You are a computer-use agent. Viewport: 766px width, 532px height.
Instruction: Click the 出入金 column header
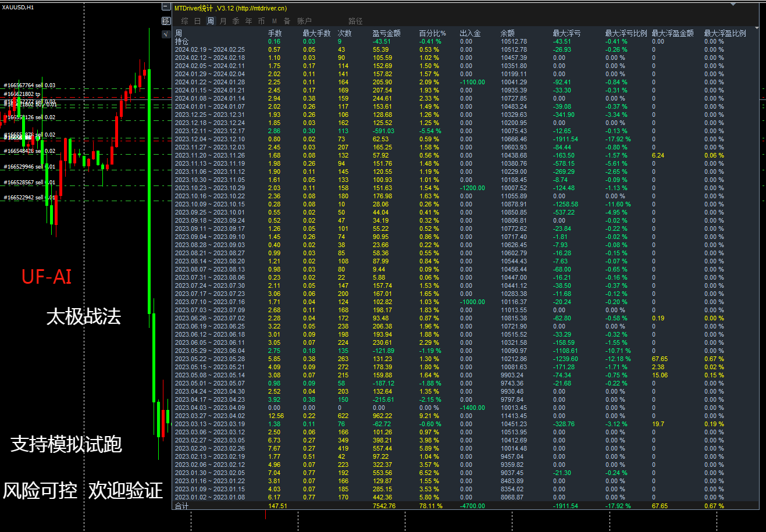[470, 34]
